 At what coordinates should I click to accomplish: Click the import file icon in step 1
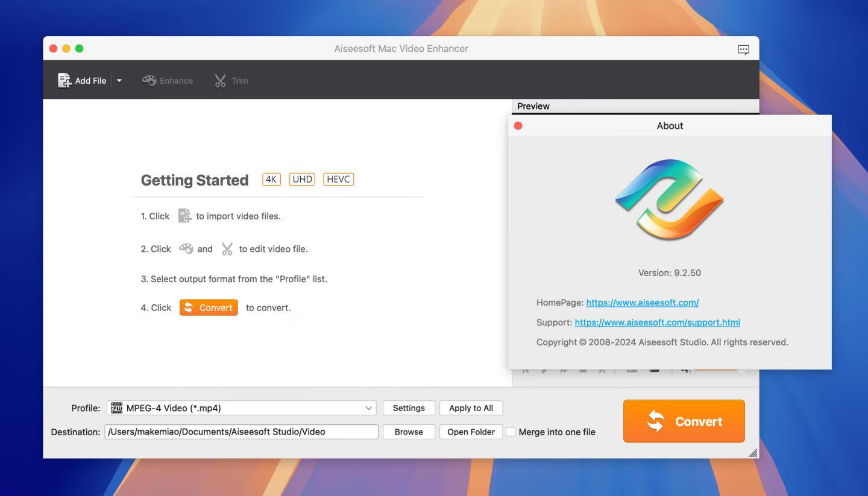point(184,216)
